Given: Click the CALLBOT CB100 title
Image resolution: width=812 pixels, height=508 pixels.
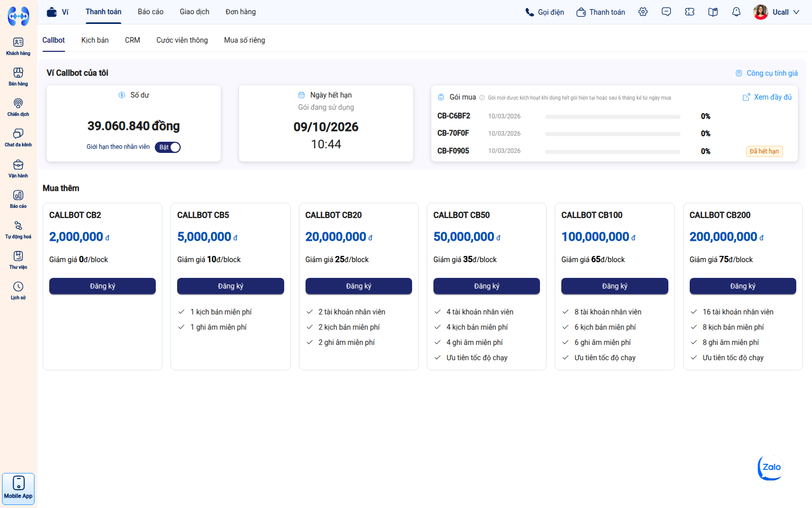Looking at the screenshot, I should [x=592, y=215].
